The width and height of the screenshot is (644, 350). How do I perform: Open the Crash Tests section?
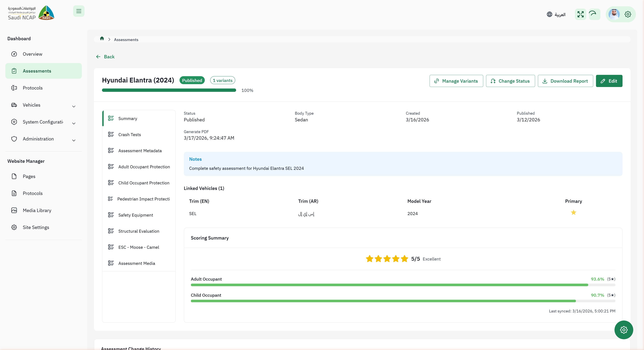pyautogui.click(x=139, y=135)
